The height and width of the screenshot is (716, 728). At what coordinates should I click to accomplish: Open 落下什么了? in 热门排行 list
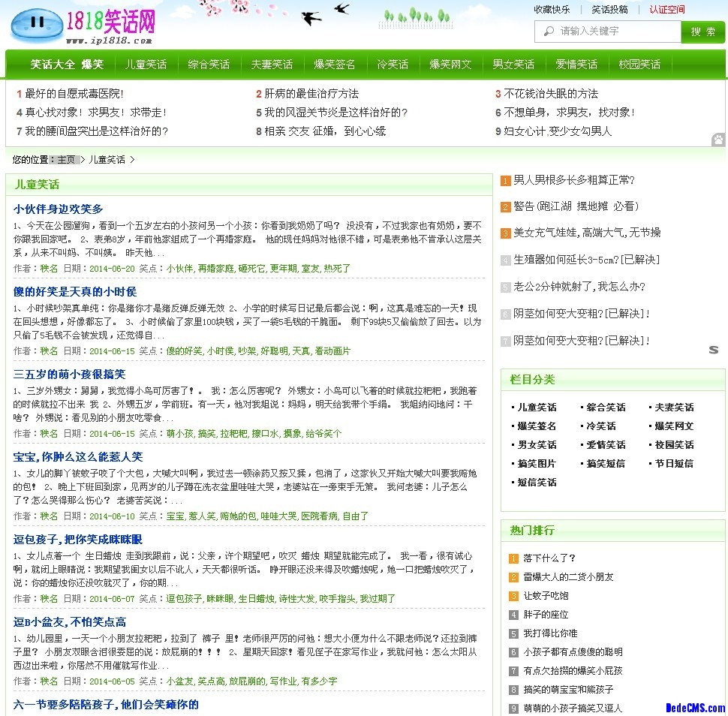pos(549,558)
